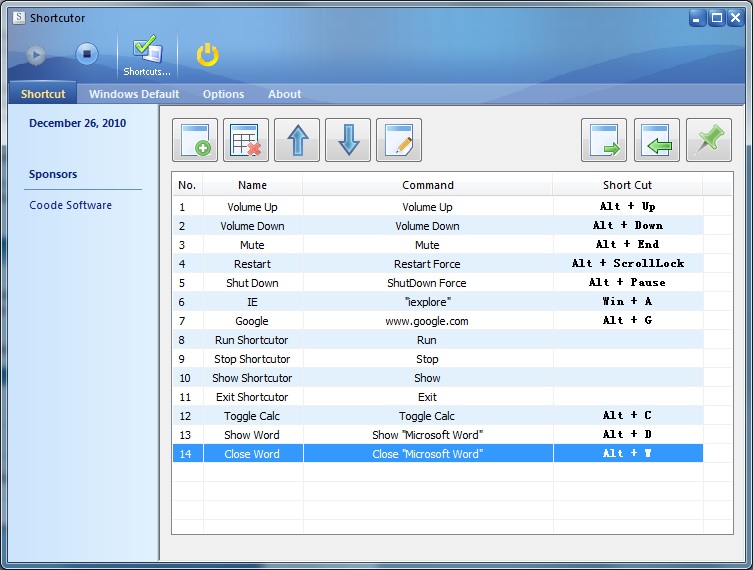The width and height of the screenshot is (753, 570).
Task: Maximize the Shortcutor window
Action: tap(717, 18)
